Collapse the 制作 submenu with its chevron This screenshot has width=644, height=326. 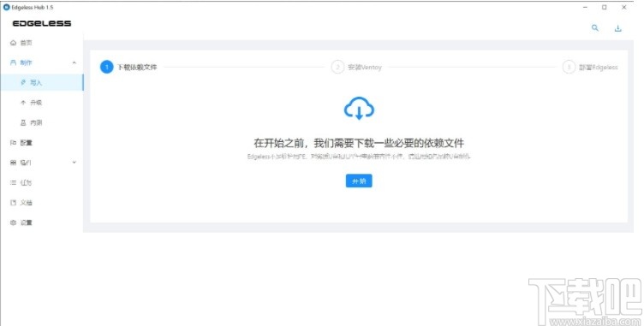(75, 62)
